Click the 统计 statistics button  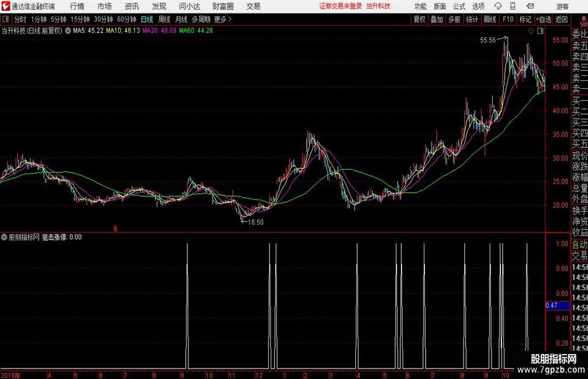(x=472, y=19)
